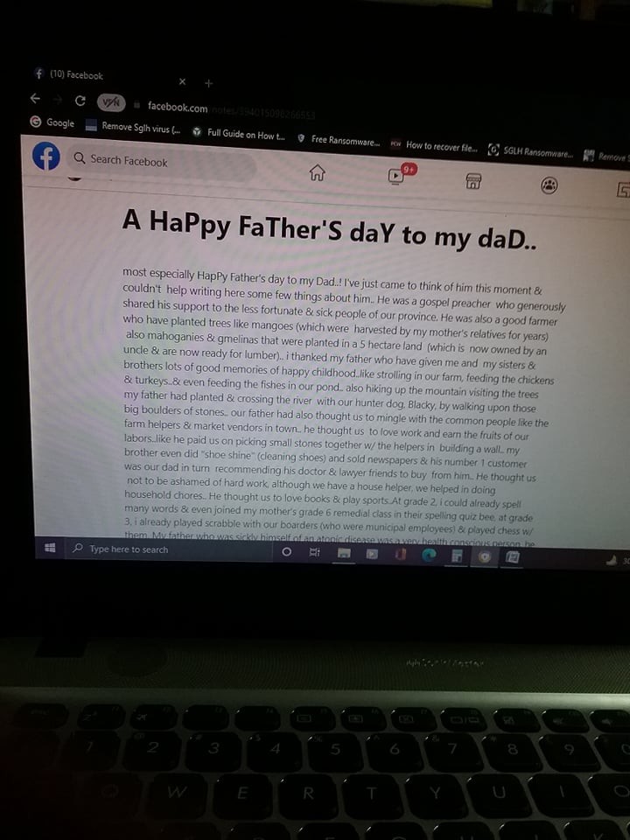This screenshot has width=630, height=840.
Task: Click the Search Facebook field
Action: 162,161
